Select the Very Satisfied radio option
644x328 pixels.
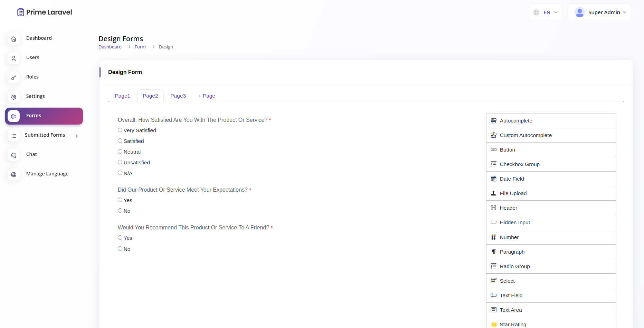[x=120, y=130]
